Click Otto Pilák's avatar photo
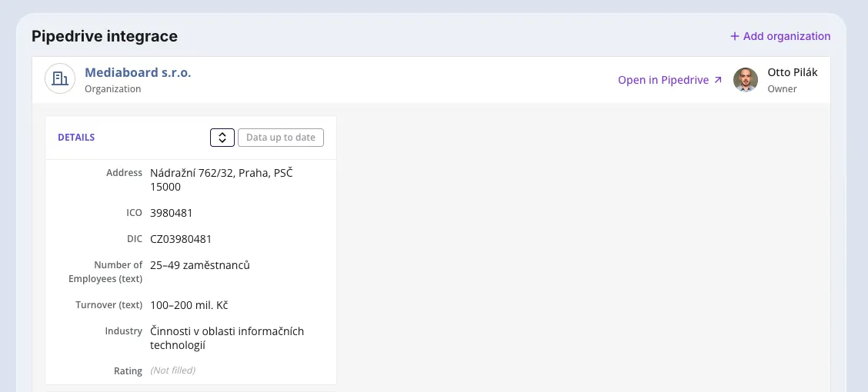 (746, 80)
